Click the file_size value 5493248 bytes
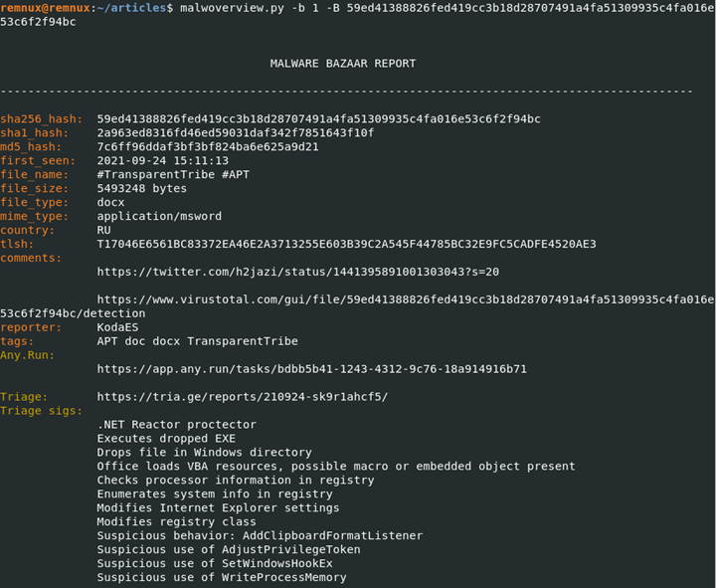The width and height of the screenshot is (716, 588). [141, 188]
